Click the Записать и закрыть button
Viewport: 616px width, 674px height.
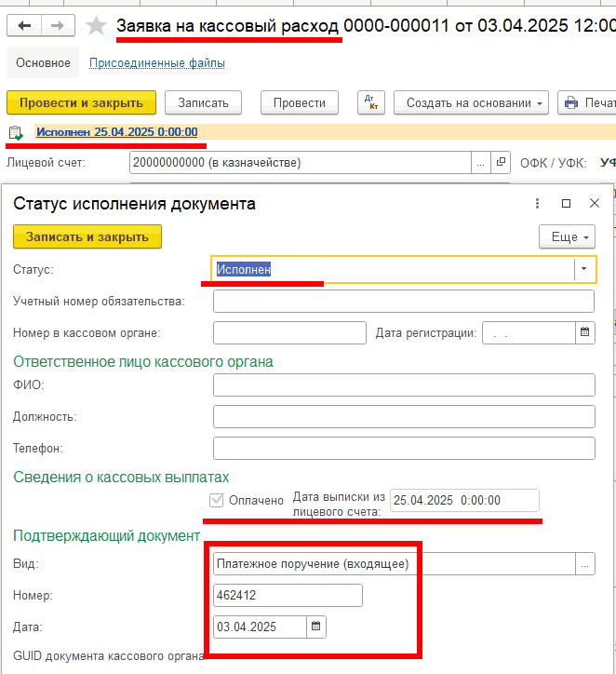(x=87, y=237)
